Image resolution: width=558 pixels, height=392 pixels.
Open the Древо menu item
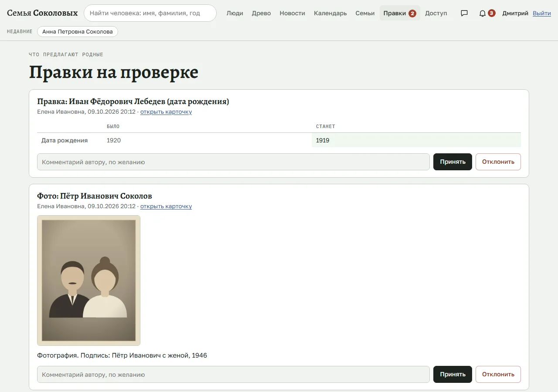261,13
